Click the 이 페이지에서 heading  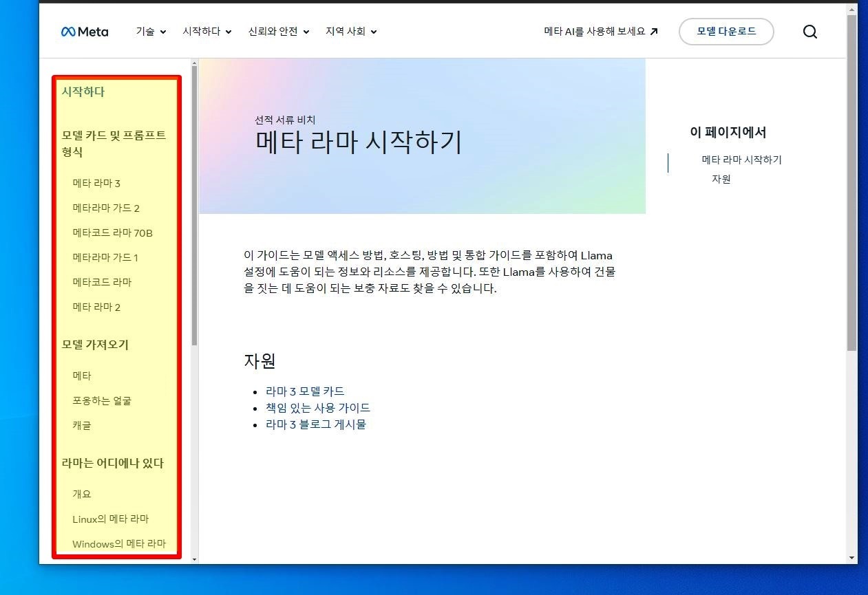(728, 132)
